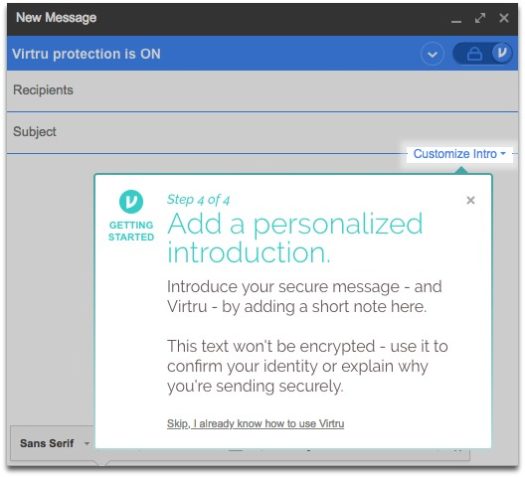Expand the Virtru options chevron
The width and height of the screenshot is (525, 477).
432,54
